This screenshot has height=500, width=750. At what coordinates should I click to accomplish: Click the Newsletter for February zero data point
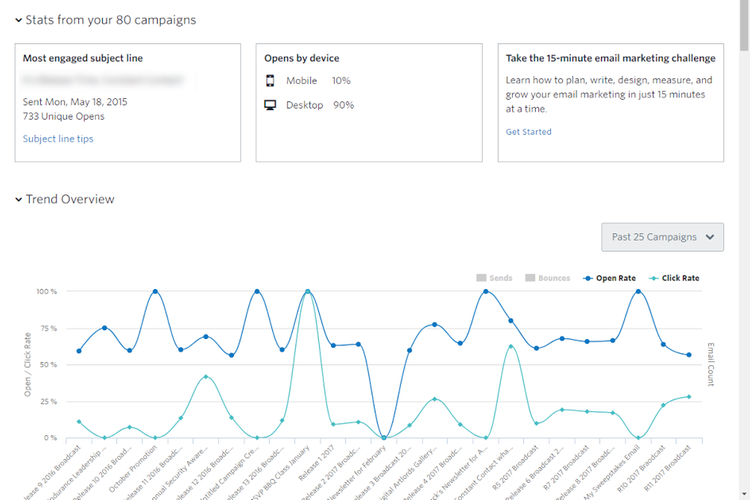[384, 438]
